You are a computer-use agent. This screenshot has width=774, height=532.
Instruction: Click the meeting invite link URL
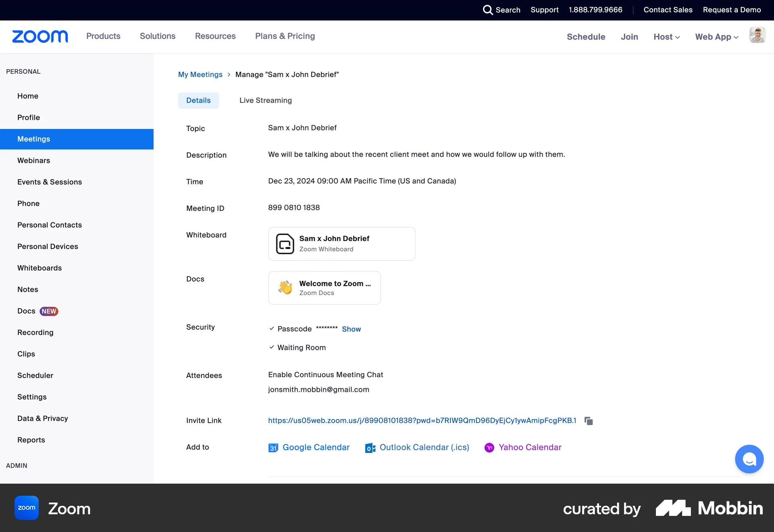[x=422, y=420]
